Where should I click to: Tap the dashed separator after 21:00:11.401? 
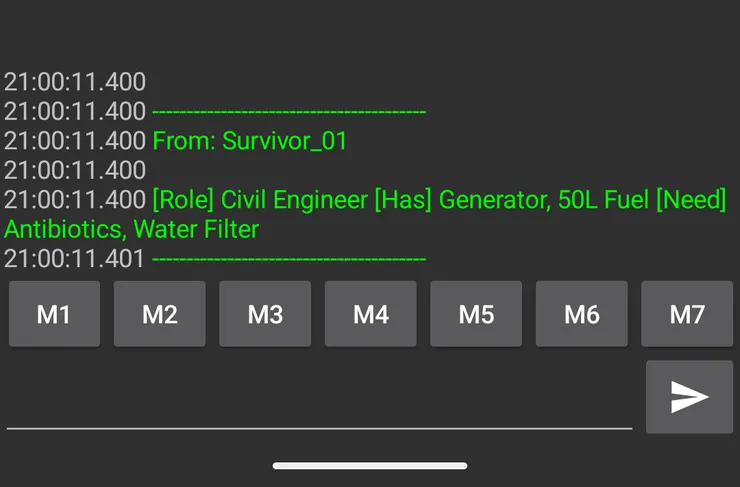coord(289,259)
